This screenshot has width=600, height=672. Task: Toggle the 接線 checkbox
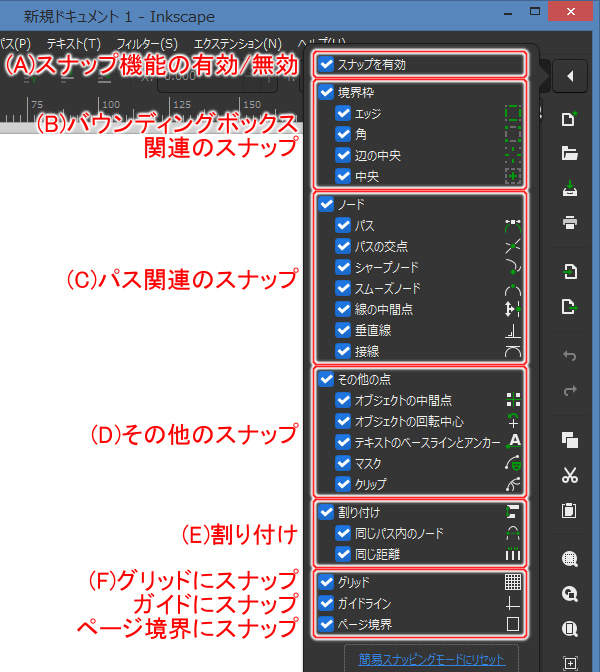coord(343,351)
